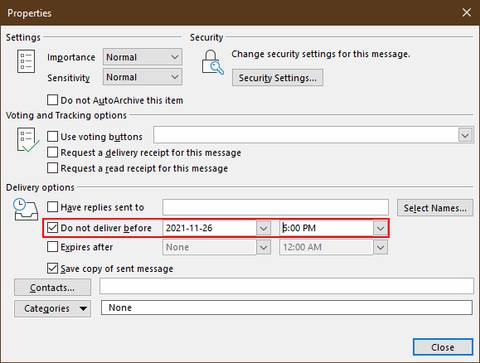
Task: Uncheck Do not deliver before
Action: tap(52, 228)
